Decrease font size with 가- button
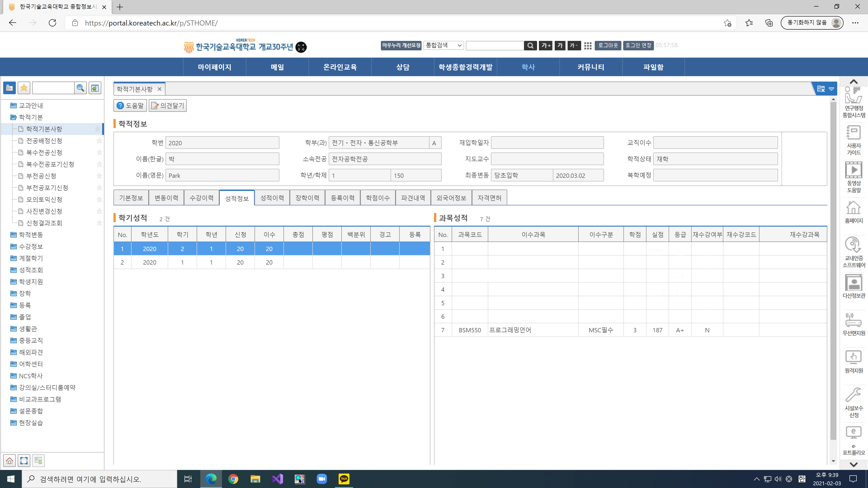The width and height of the screenshot is (868, 488). (574, 45)
